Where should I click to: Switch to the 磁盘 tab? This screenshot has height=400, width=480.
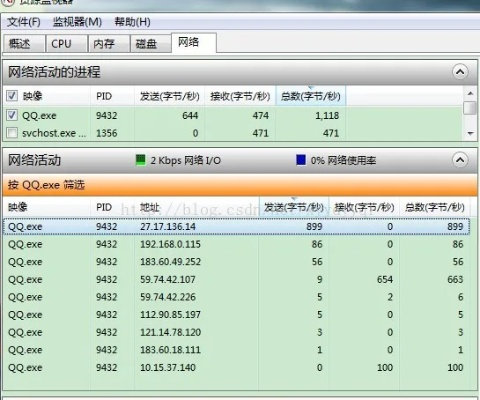pyautogui.click(x=151, y=44)
